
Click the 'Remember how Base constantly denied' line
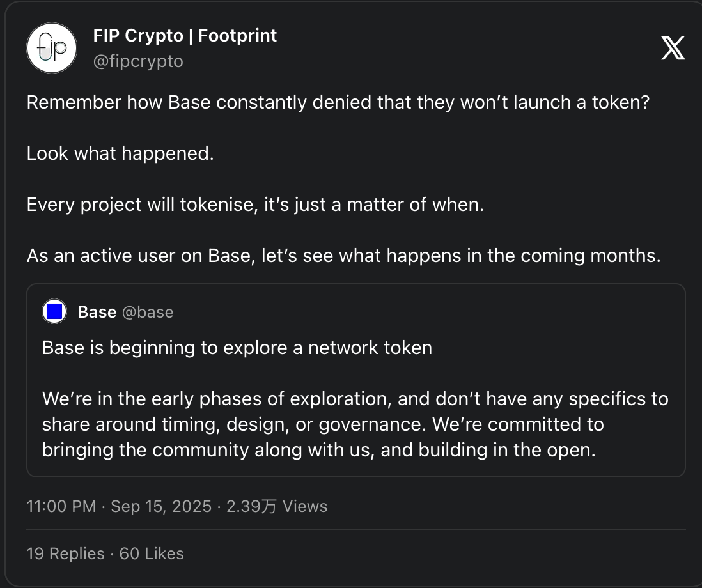(x=338, y=103)
